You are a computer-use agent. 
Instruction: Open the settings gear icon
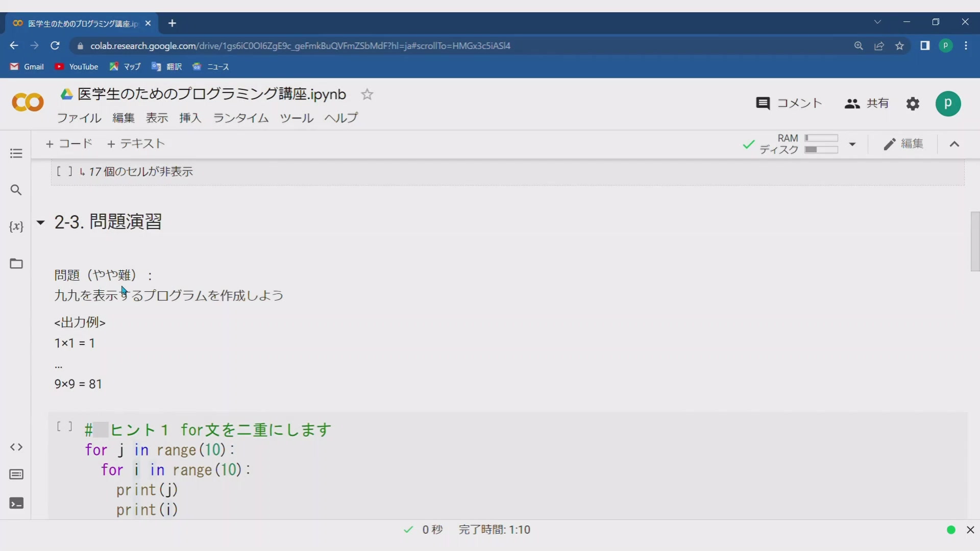point(913,104)
